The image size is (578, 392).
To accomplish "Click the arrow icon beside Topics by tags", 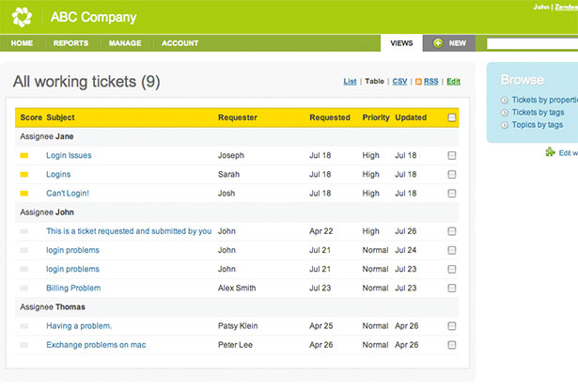I will point(505,124).
